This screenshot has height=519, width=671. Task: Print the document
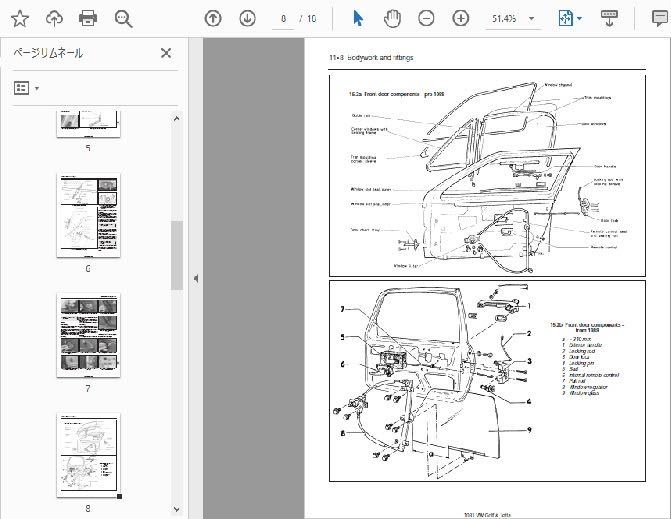point(88,18)
